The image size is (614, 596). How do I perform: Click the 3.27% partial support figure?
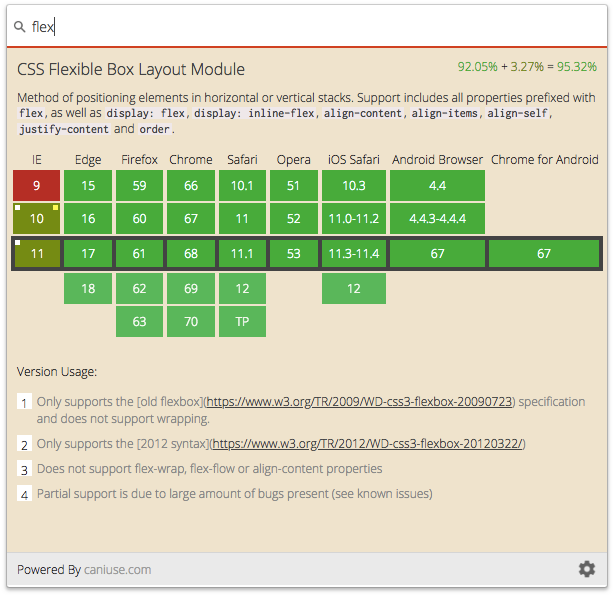[x=527, y=67]
